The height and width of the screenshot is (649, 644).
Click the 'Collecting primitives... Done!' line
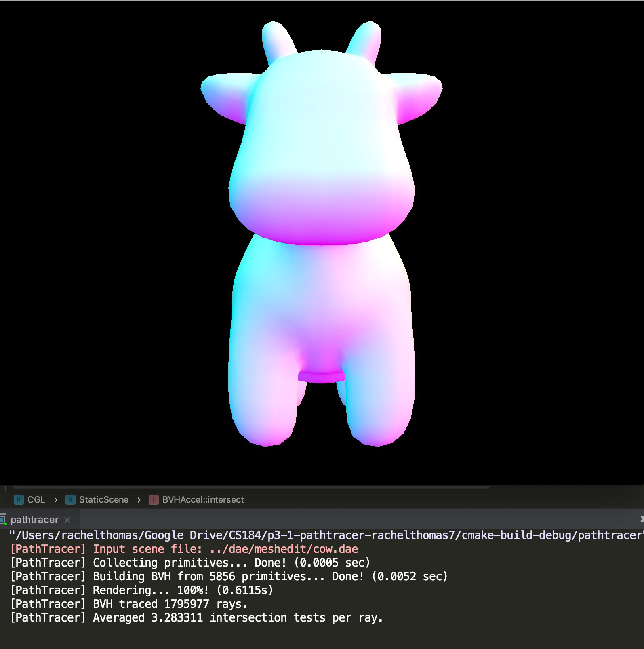pyautogui.click(x=190, y=563)
